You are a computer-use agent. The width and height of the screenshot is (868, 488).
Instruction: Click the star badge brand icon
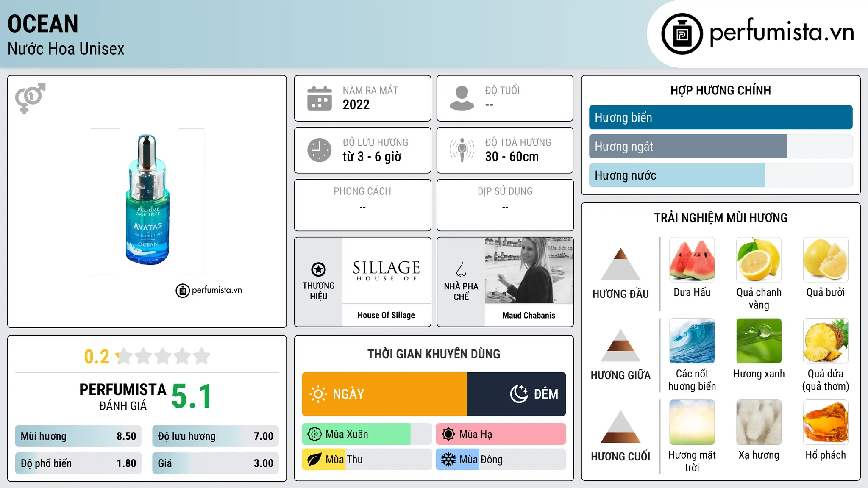pos(318,269)
